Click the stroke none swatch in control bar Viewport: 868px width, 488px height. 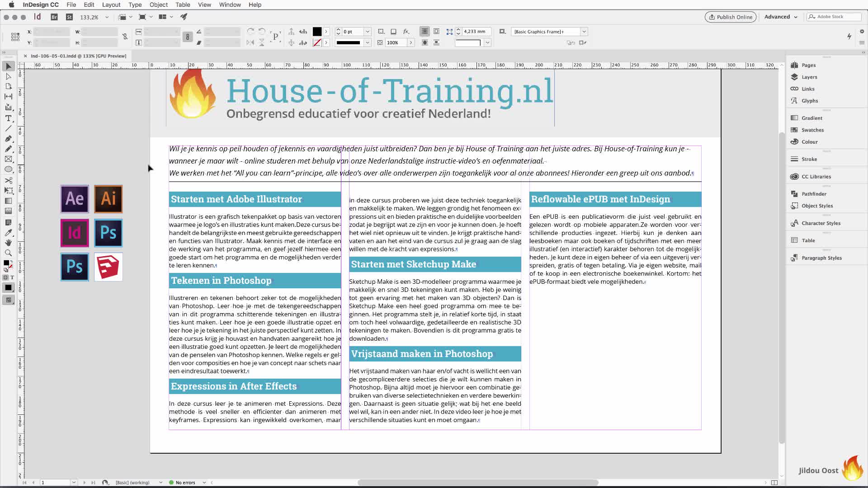coord(317,42)
